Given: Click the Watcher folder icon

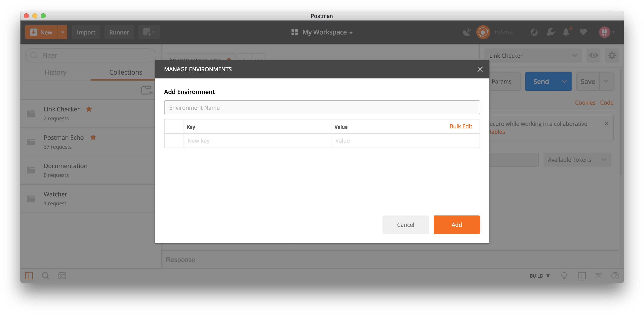Looking at the screenshot, I should click(31, 198).
